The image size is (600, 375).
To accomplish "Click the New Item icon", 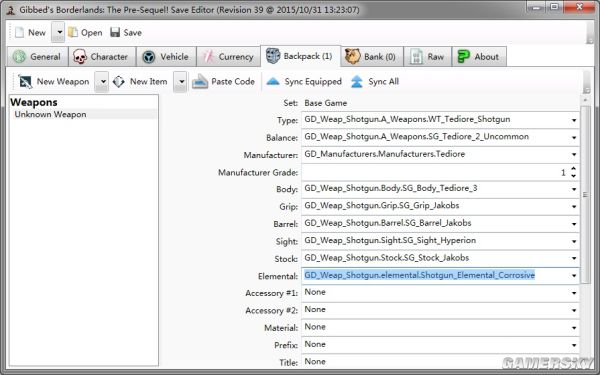I will click(x=119, y=82).
